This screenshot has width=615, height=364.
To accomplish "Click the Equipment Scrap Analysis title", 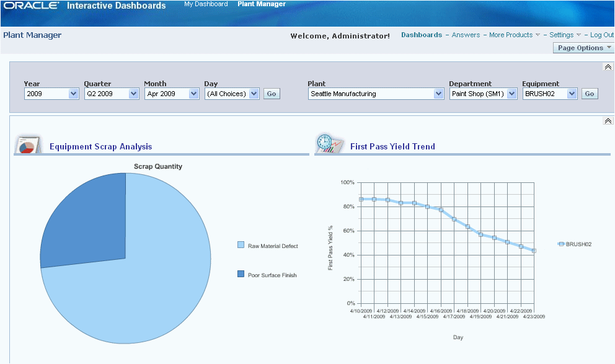I will [x=101, y=146].
